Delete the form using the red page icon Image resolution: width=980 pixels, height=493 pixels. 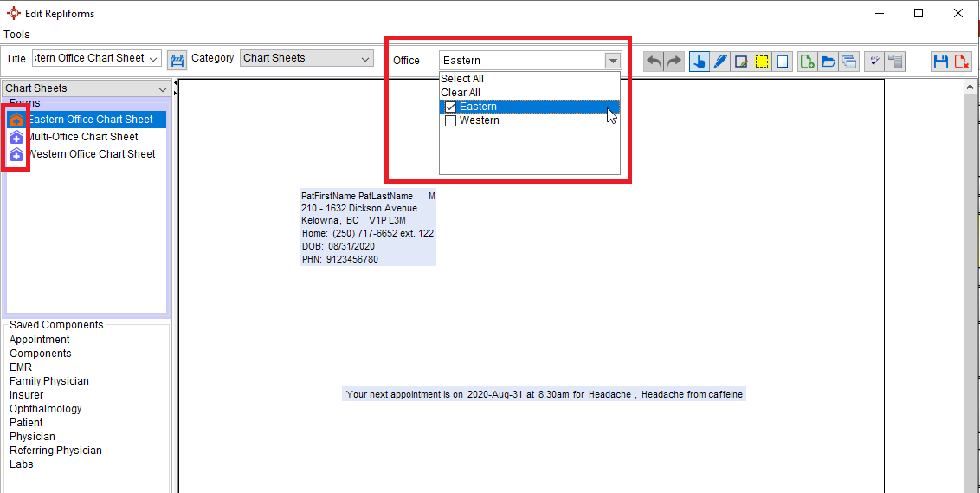click(961, 62)
